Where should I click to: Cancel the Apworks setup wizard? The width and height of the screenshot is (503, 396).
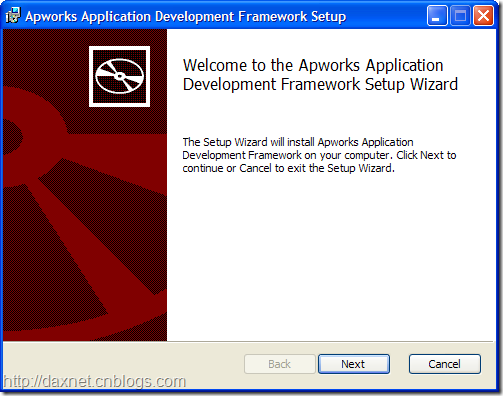tap(445, 364)
